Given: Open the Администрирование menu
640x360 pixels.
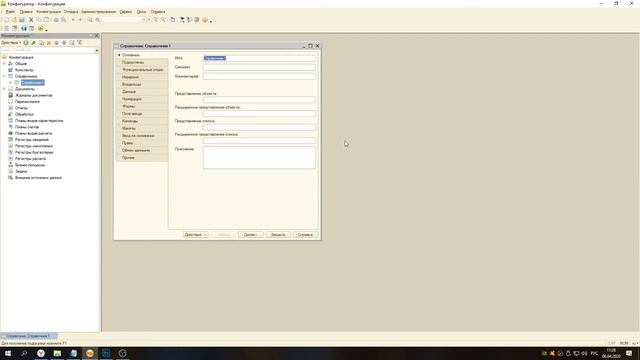Looking at the screenshot, I should pos(99,12).
